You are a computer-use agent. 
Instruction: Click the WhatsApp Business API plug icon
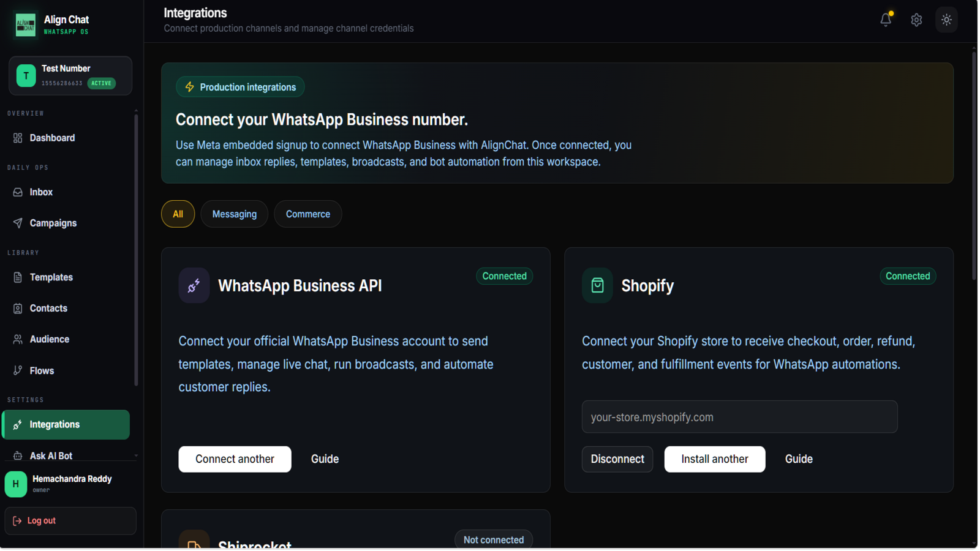pyautogui.click(x=194, y=285)
